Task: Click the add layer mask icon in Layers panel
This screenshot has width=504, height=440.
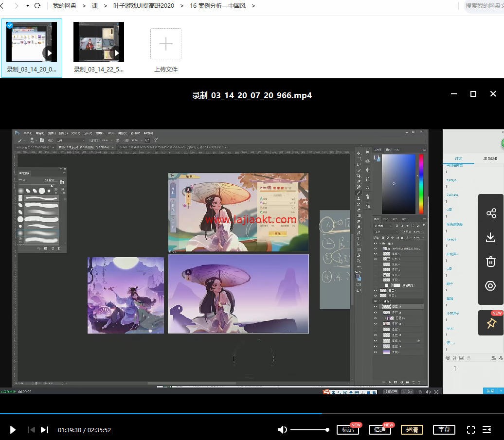Action: 396,383
